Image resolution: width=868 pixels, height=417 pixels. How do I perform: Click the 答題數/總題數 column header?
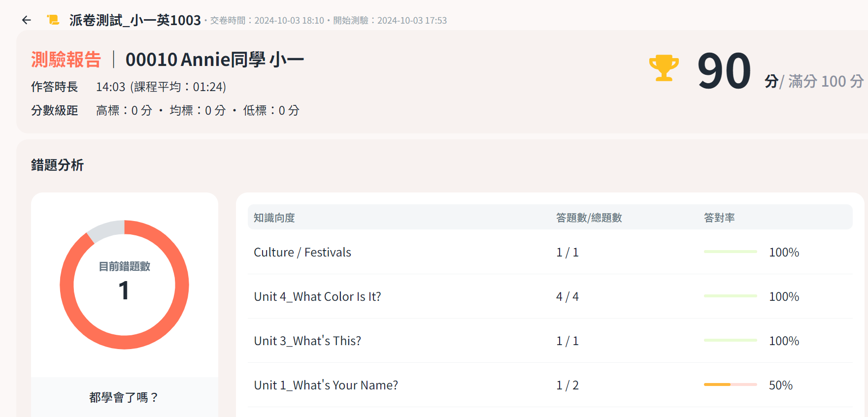tap(589, 218)
